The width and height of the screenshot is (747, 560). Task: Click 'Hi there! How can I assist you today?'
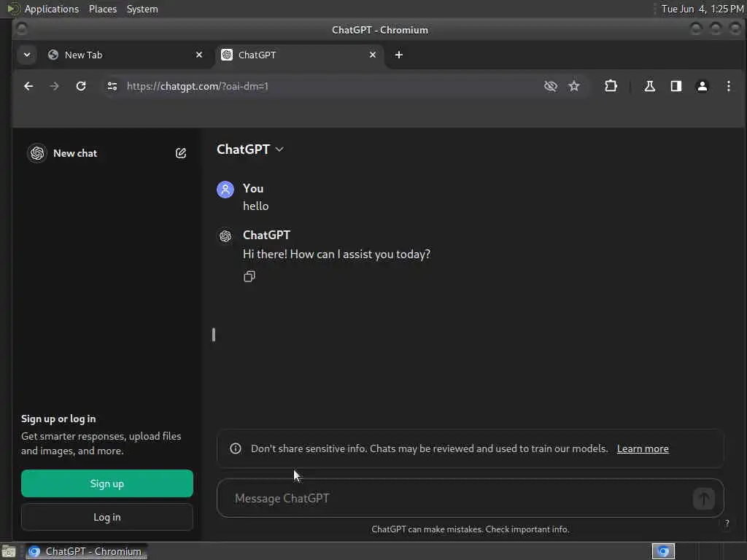coord(336,254)
